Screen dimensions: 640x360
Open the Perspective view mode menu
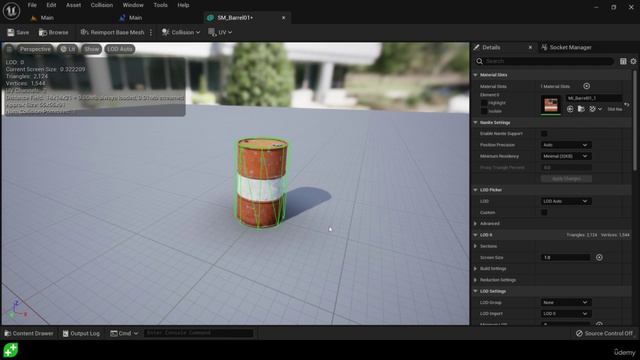click(35, 49)
